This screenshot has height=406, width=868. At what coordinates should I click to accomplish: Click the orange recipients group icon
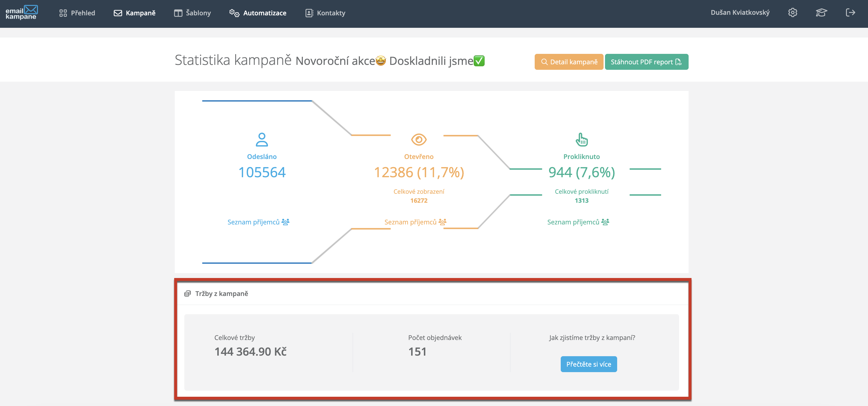[442, 222]
